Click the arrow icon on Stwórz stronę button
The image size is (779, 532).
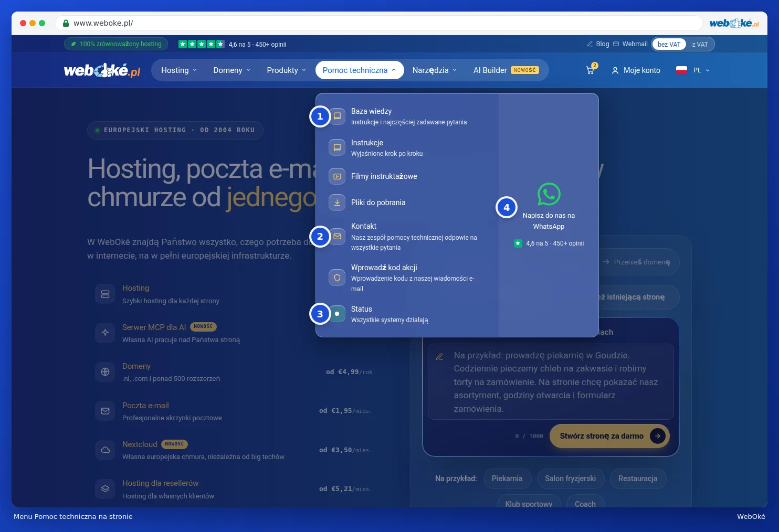click(x=658, y=436)
